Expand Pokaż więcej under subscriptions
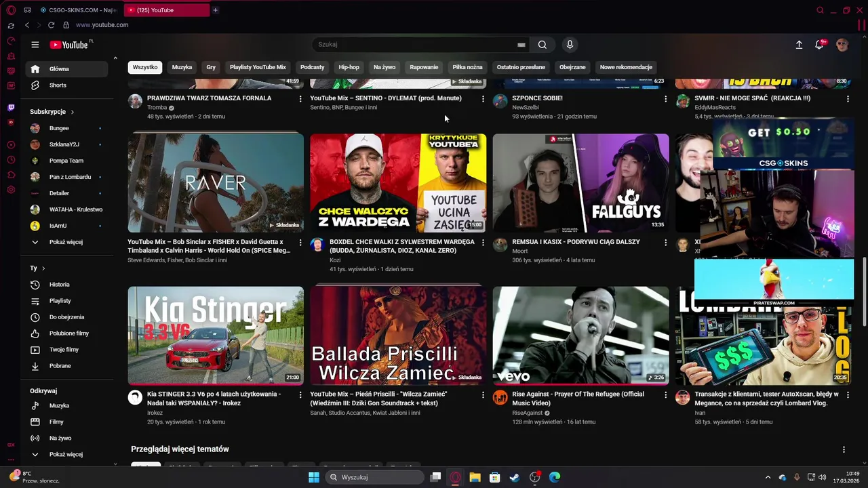Image resolution: width=868 pixels, height=488 pixels. 66,242
